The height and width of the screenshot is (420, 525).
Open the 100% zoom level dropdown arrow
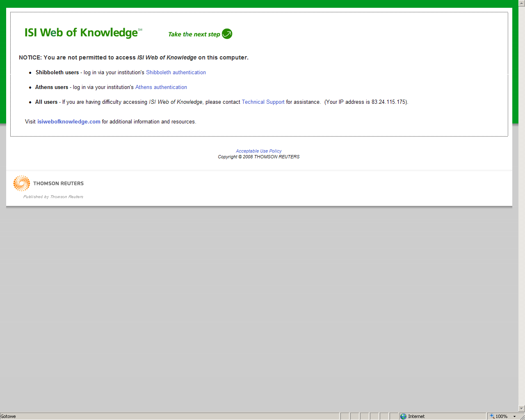pyautogui.click(x=514, y=416)
